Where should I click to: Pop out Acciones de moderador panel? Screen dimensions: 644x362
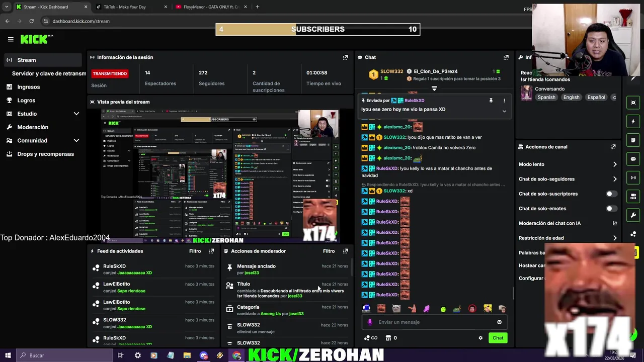(345, 251)
